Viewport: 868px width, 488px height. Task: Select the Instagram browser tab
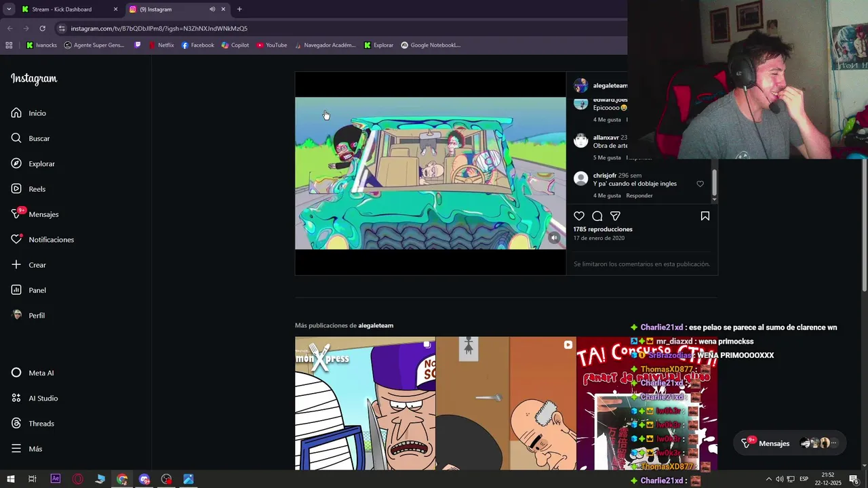[x=167, y=9]
